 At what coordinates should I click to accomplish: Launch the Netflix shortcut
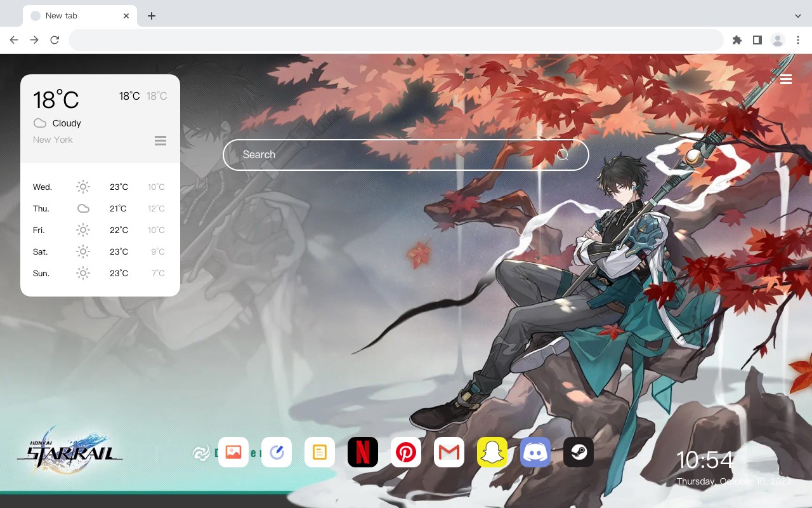363,452
